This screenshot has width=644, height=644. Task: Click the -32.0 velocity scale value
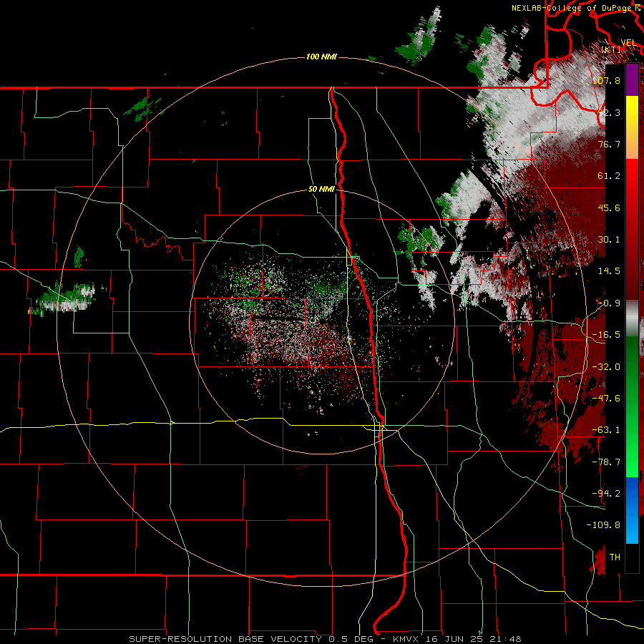[x=606, y=367]
